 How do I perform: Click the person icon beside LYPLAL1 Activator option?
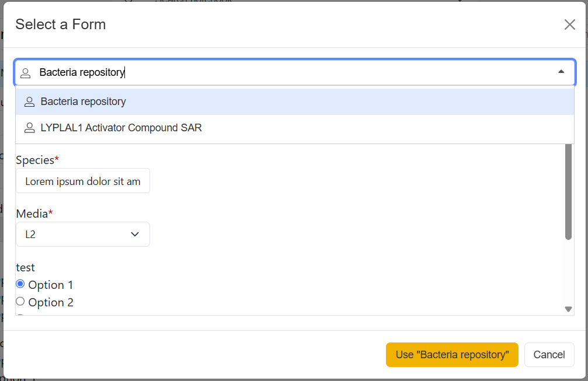coord(29,128)
